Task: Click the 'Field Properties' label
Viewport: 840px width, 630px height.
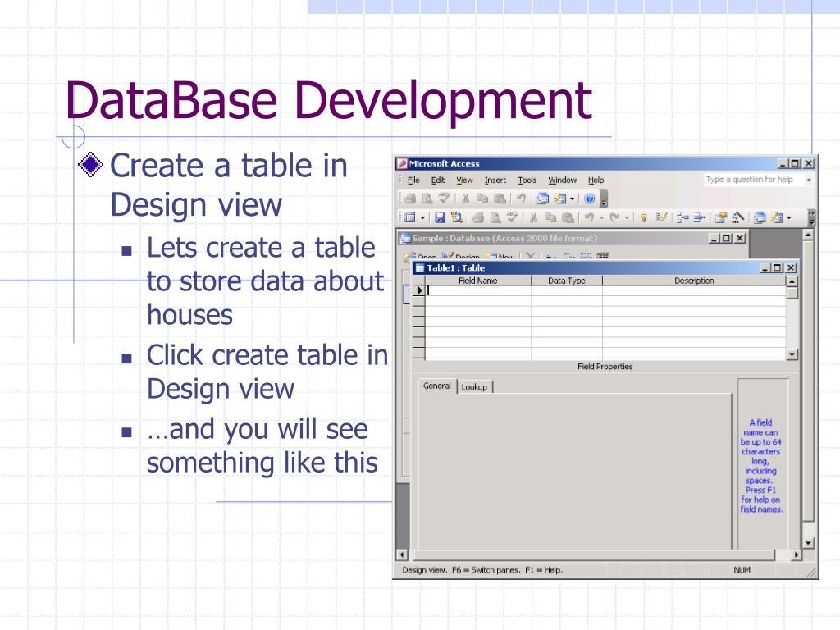Action: tap(605, 367)
